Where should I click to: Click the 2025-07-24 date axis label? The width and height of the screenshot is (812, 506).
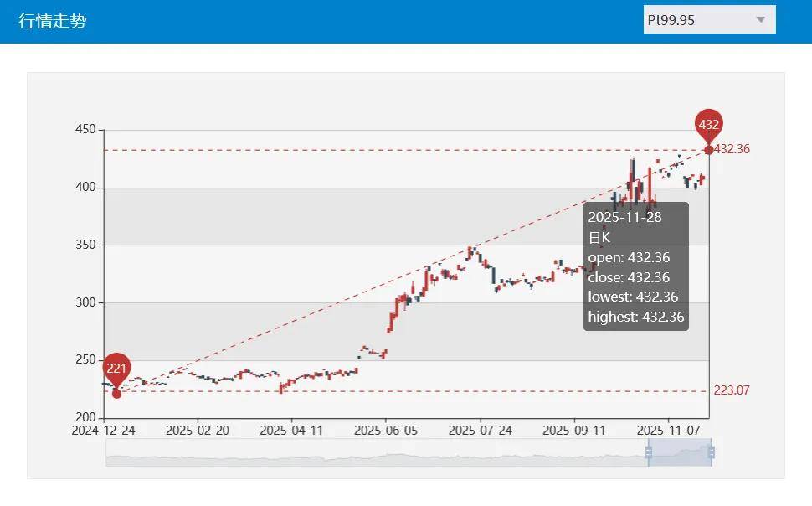click(x=480, y=431)
